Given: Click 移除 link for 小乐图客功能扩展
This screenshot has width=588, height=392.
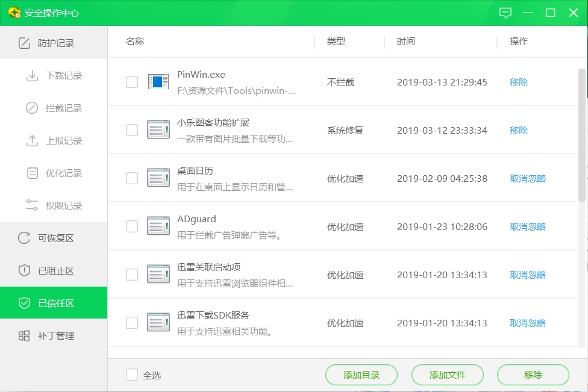Looking at the screenshot, I should pos(519,131).
